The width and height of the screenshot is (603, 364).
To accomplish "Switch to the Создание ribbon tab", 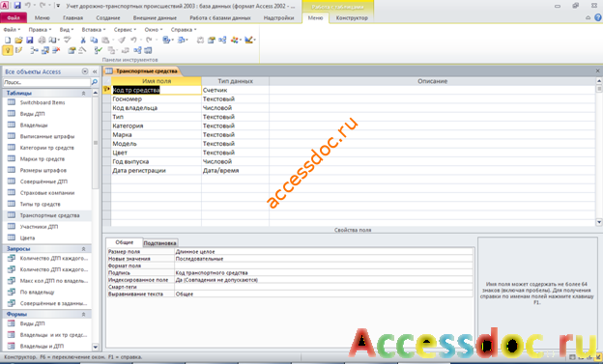I will [x=108, y=17].
